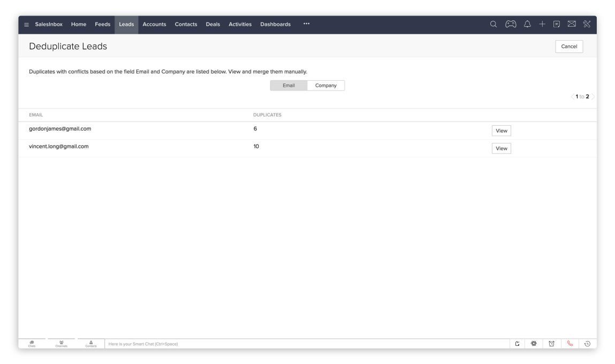Toggle duplicate matching to Company
Viewport: 615px width, 364px height.
(326, 85)
